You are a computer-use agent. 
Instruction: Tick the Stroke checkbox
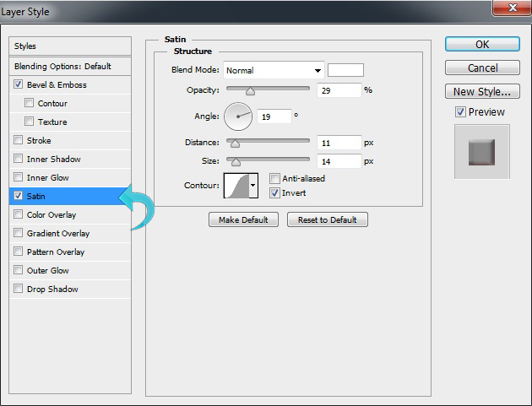(x=19, y=140)
